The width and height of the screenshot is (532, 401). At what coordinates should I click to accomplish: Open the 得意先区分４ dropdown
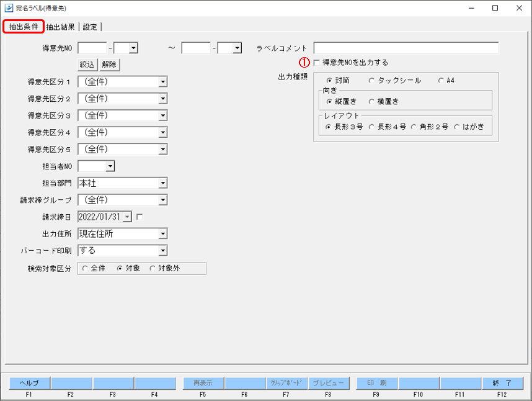tap(163, 132)
